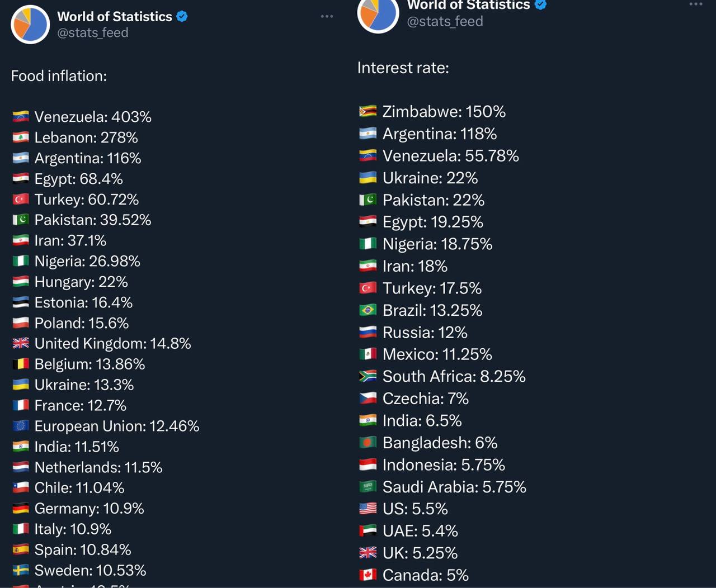The height and width of the screenshot is (588, 716).
Task: Click the "Food inflation:" heading text
Action: point(59,76)
